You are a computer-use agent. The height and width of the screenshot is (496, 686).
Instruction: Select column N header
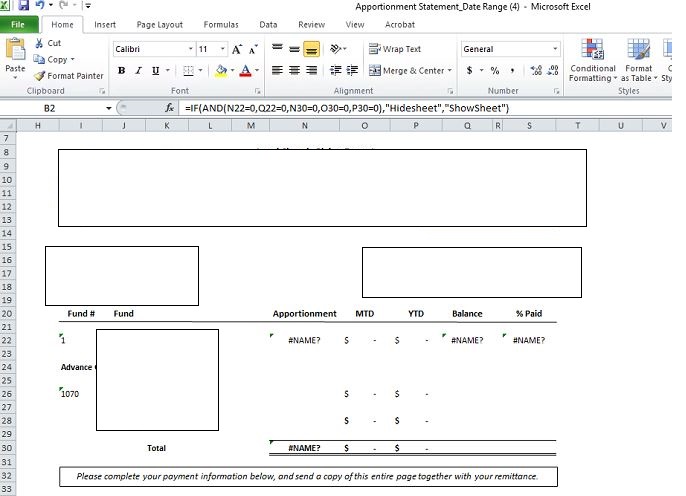click(x=304, y=126)
